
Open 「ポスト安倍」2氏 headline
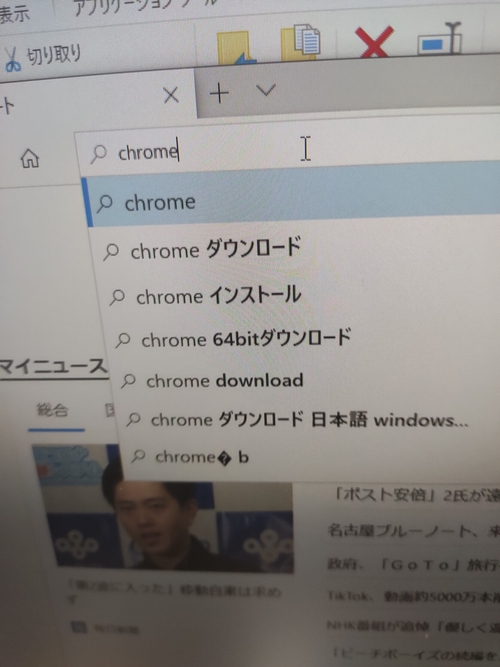[415, 496]
